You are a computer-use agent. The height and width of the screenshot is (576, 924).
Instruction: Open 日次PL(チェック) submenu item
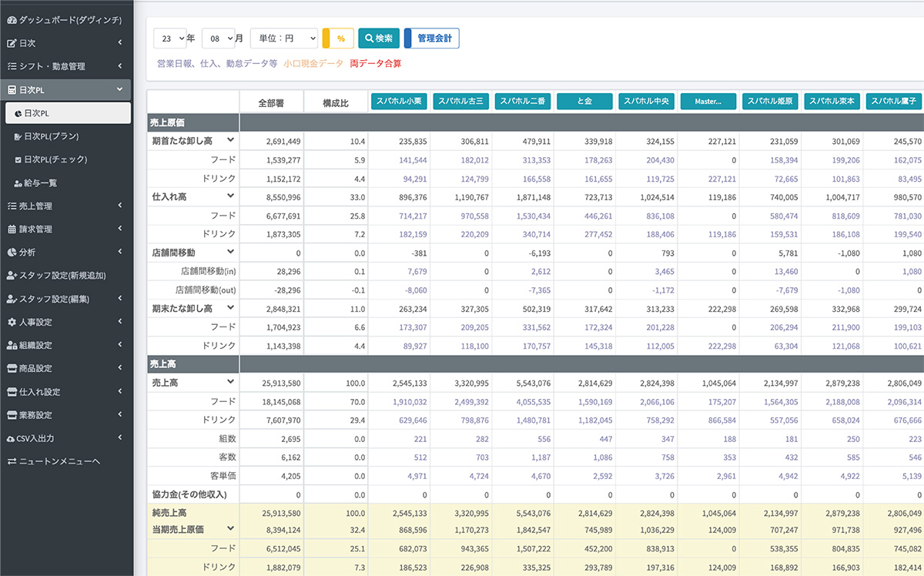point(52,159)
